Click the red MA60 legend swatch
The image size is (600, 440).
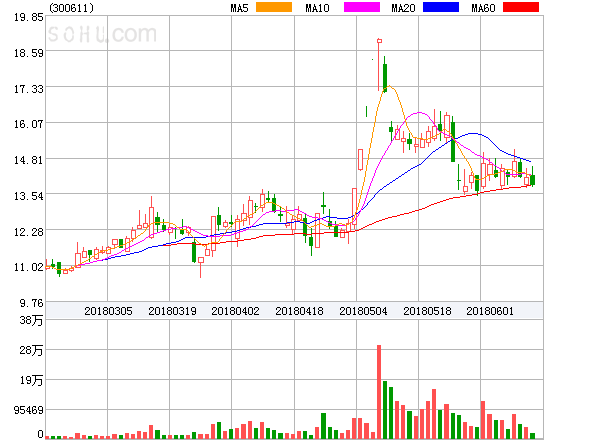(x=521, y=7)
